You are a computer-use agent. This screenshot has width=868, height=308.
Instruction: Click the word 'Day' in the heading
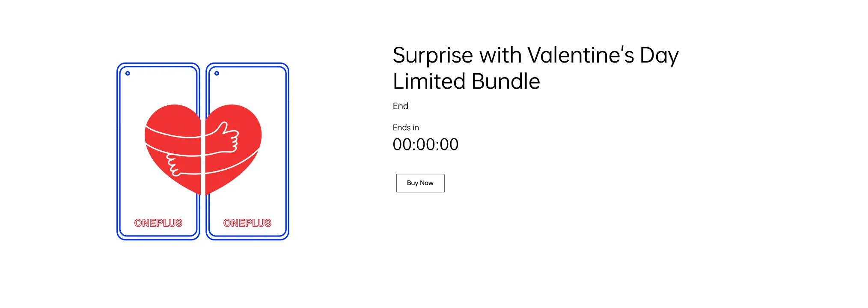pos(659,56)
